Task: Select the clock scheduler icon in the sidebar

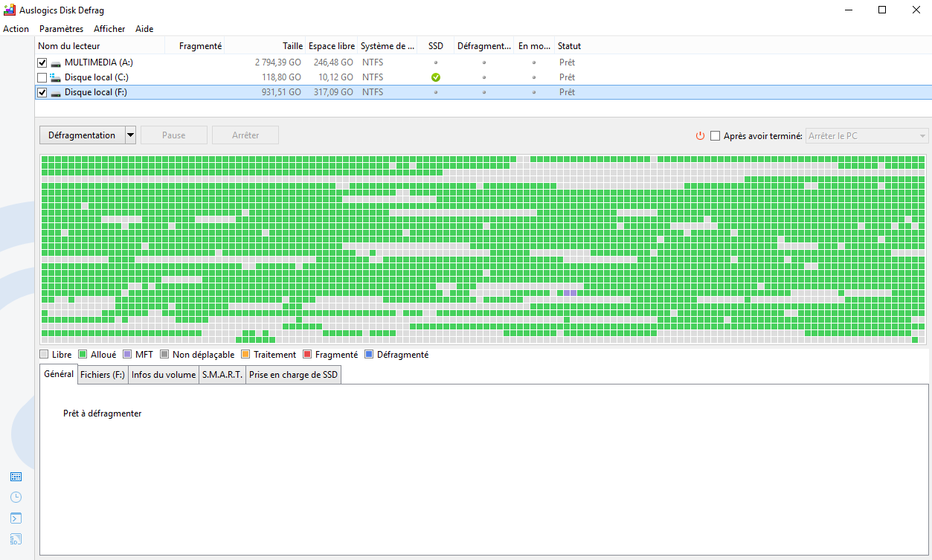Action: point(16,497)
